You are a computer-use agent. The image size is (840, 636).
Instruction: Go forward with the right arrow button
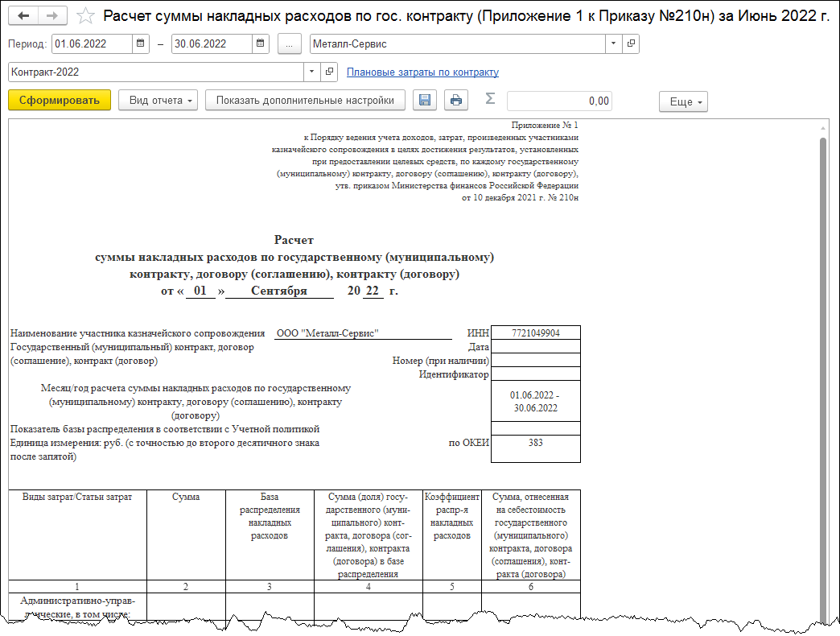click(52, 15)
